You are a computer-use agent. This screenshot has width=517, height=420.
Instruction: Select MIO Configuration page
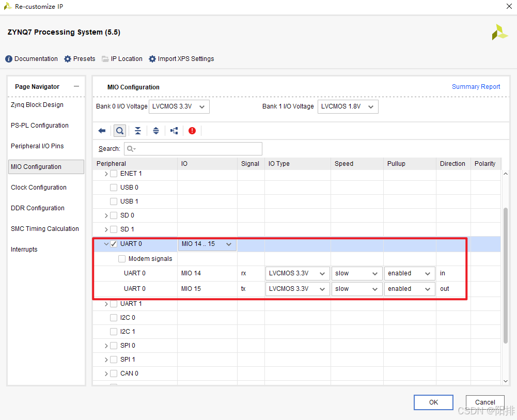pos(46,167)
